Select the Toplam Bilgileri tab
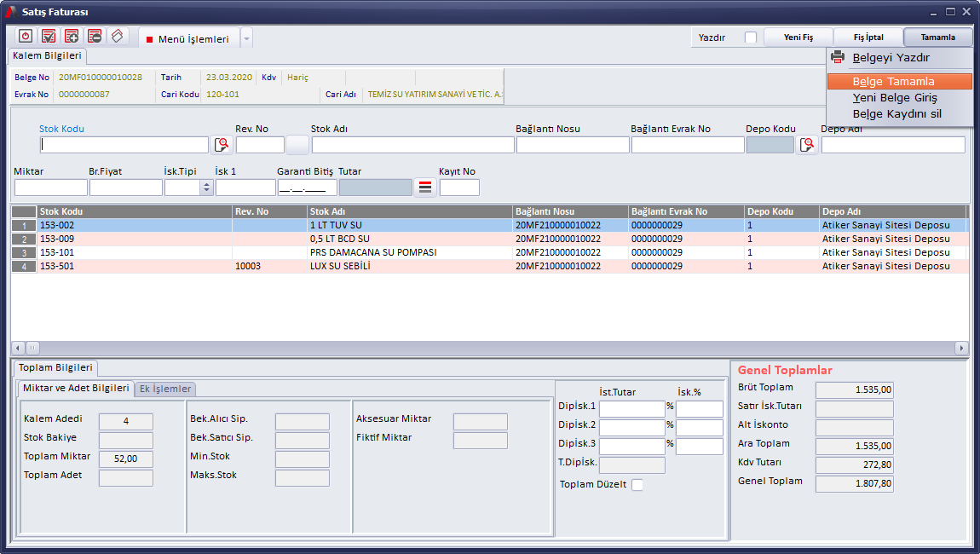Screen dimensions: 980x554 [55, 367]
